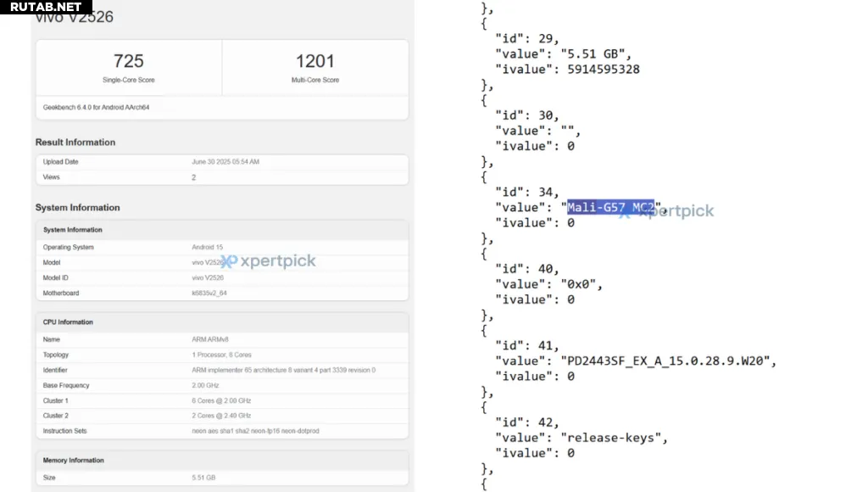The width and height of the screenshot is (868, 492).
Task: Click the 'Memory Information' header
Action: point(73,461)
